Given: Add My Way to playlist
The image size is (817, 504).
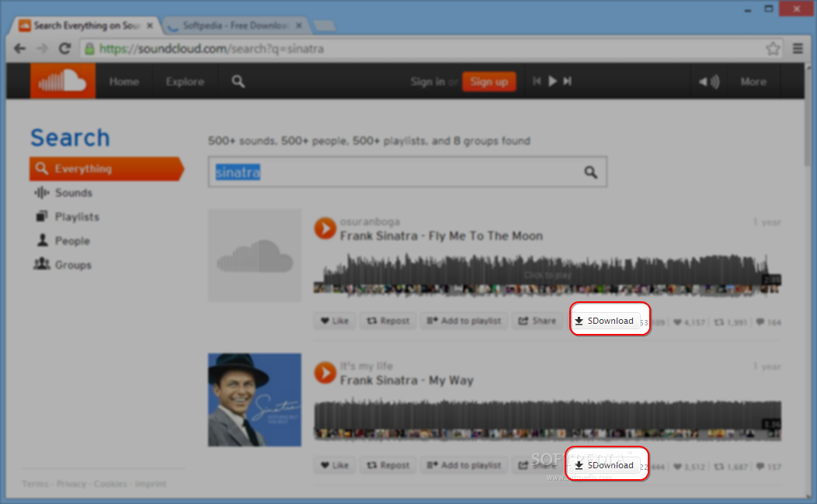Looking at the screenshot, I should (x=464, y=465).
